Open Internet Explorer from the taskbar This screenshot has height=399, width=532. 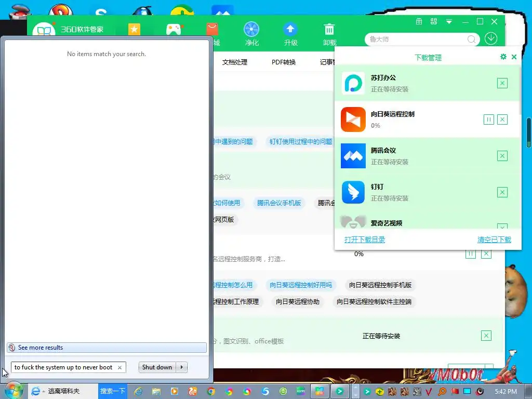pos(138,392)
